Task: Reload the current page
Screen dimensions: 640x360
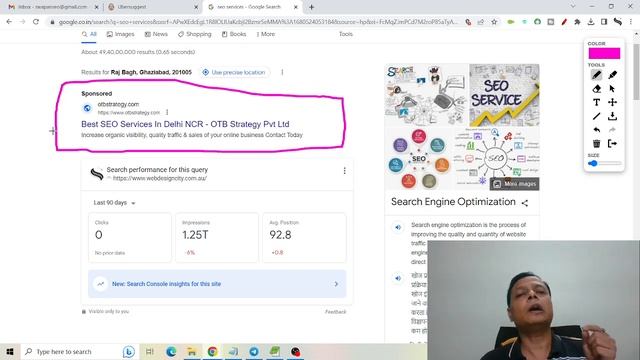Action: tap(36, 22)
